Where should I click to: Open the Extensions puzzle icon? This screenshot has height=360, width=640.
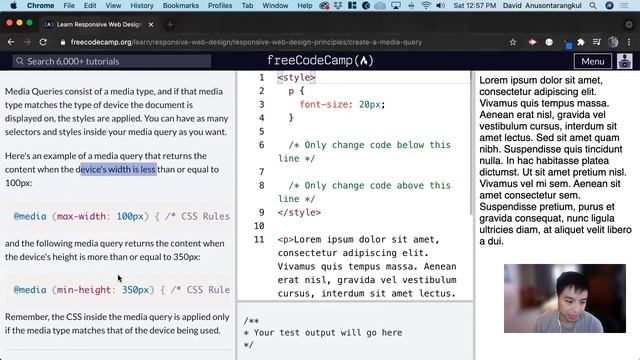tap(581, 42)
